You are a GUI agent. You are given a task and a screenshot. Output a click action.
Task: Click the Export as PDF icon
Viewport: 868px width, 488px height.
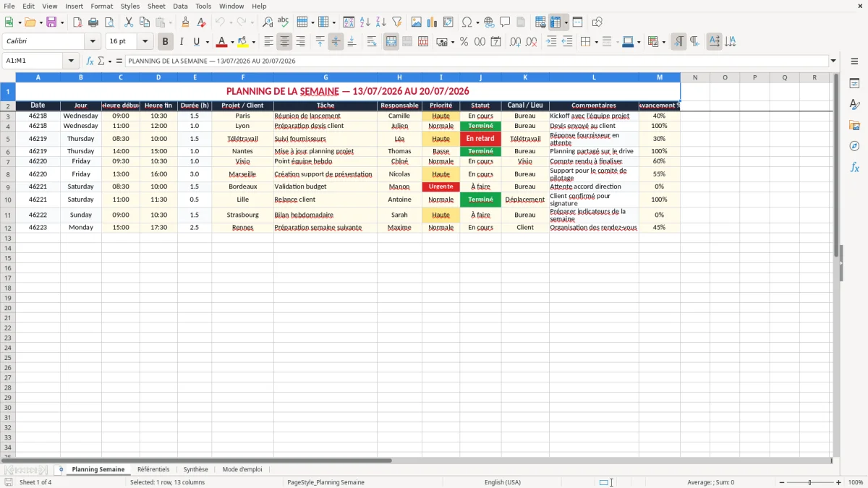77,22
